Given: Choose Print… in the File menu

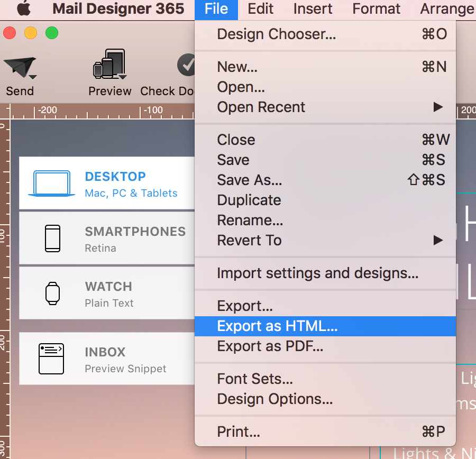Looking at the screenshot, I should [325, 432].
